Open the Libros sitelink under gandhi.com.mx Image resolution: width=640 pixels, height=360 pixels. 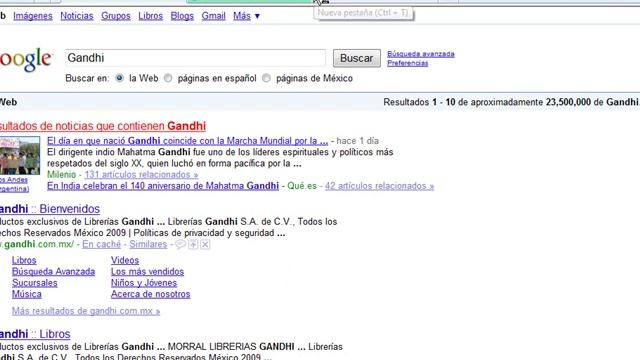click(x=24, y=260)
